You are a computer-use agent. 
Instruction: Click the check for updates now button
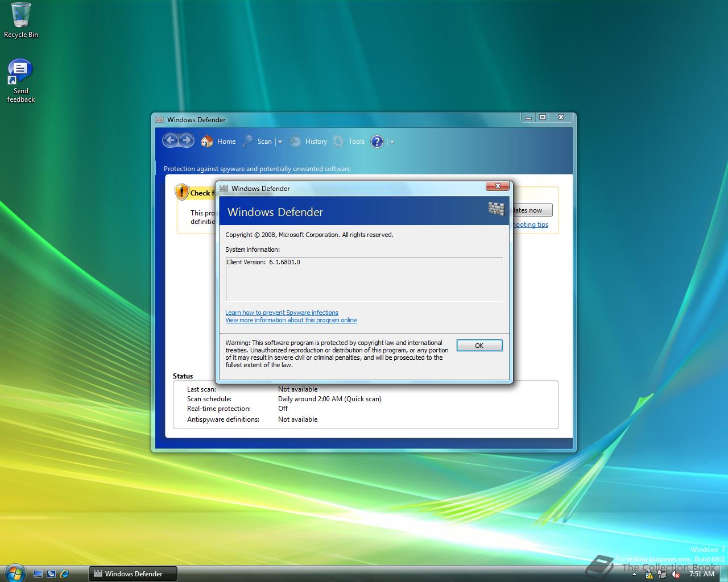tap(532, 210)
